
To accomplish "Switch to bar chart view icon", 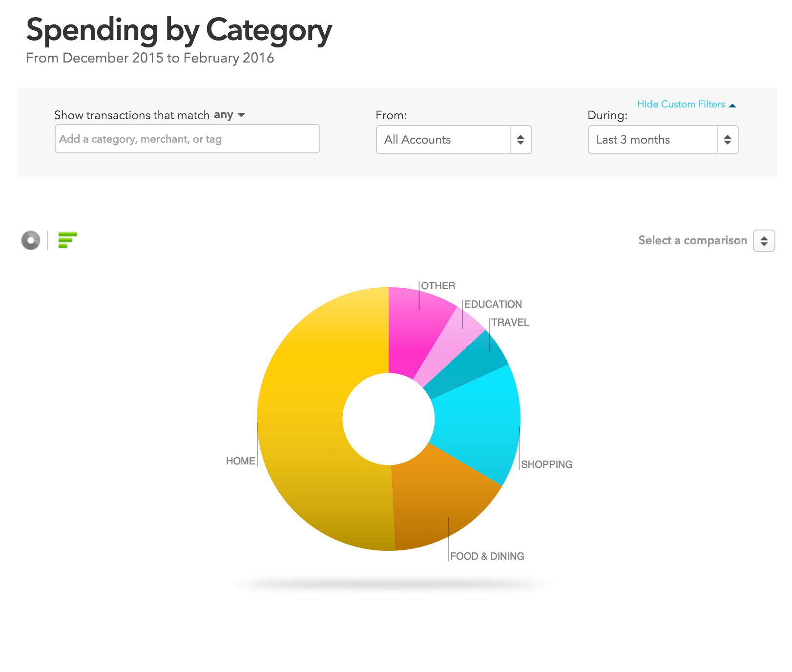I will 67,240.
